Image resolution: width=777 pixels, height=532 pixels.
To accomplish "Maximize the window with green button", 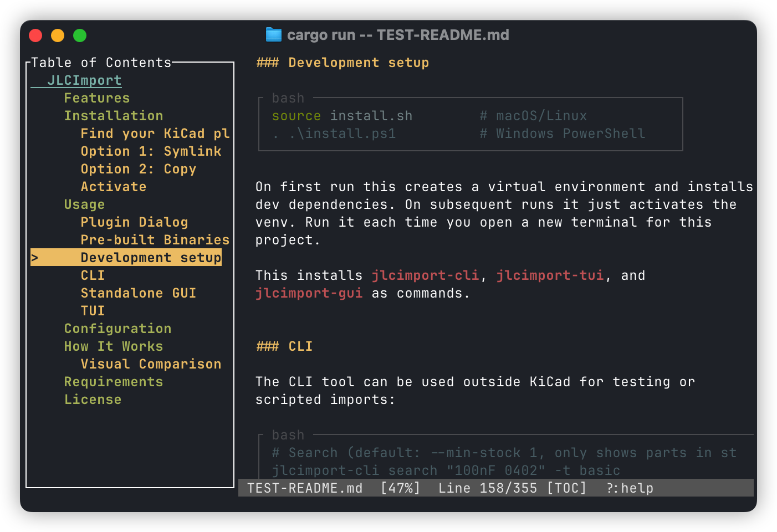I will point(80,35).
